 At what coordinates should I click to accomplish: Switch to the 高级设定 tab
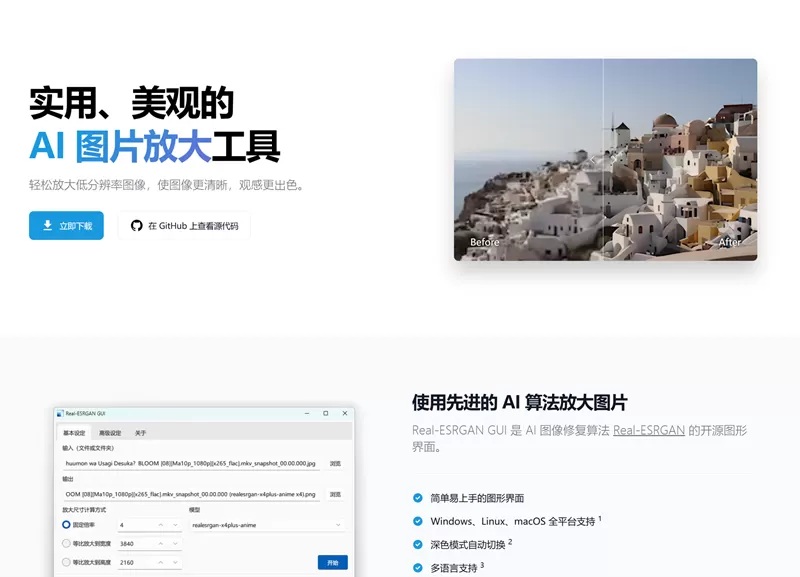pos(110,433)
